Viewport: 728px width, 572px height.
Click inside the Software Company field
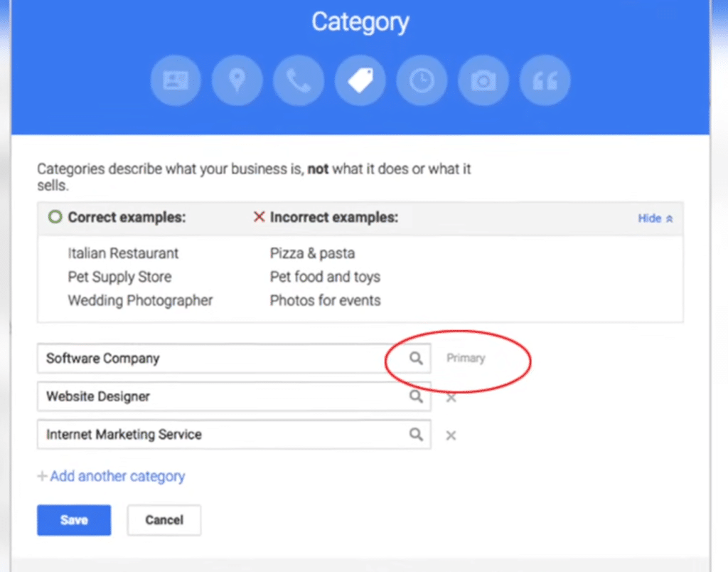tap(213, 359)
